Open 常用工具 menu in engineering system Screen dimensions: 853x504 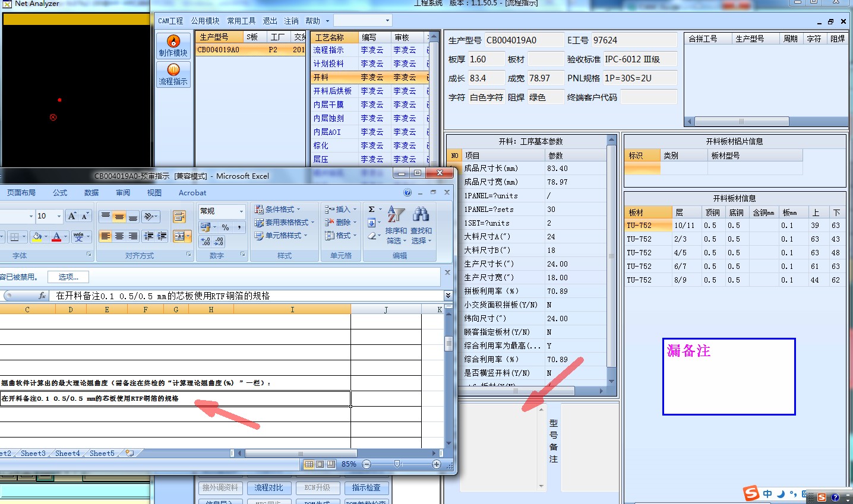[x=241, y=21]
